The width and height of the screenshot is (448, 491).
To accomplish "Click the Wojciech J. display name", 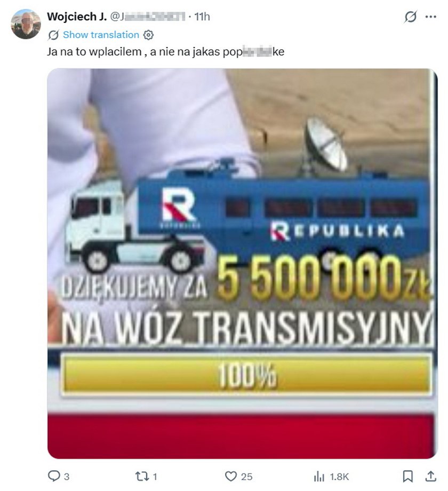I will 77,17.
